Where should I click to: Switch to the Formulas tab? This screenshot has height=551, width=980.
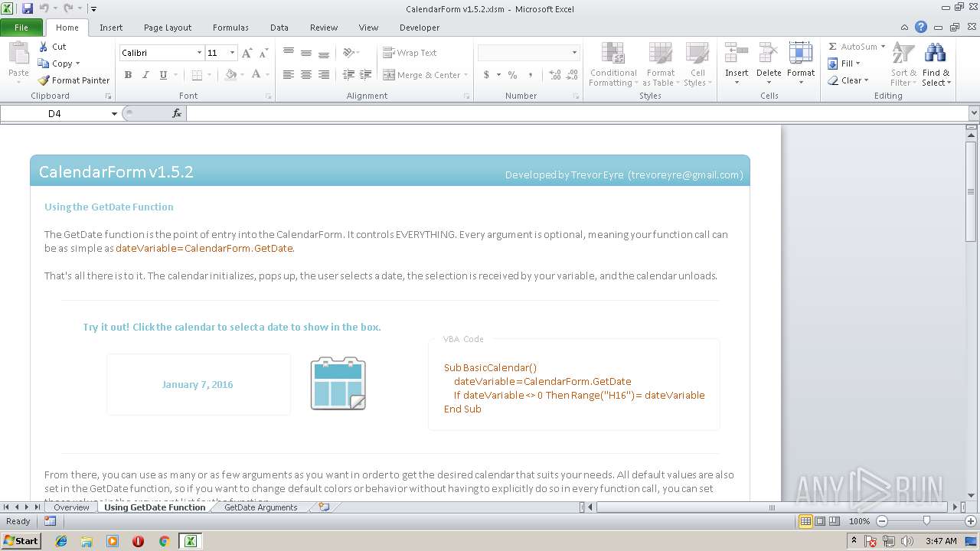coord(230,28)
